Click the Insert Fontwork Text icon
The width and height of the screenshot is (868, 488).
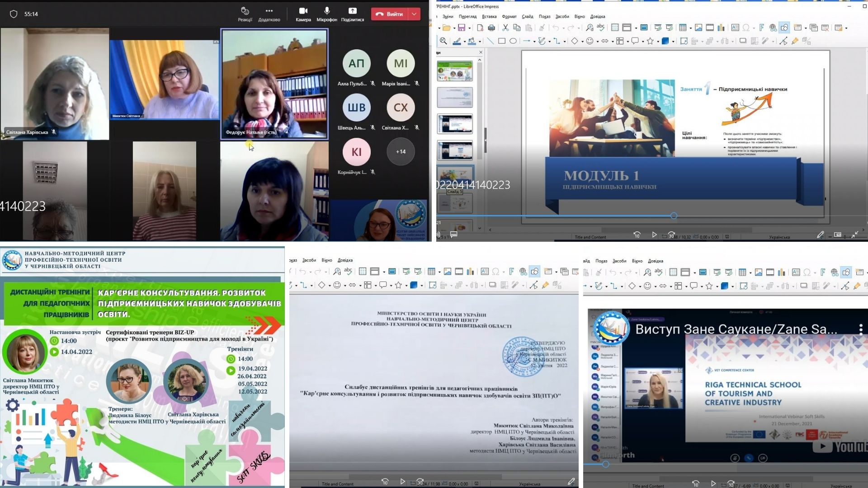tap(762, 28)
